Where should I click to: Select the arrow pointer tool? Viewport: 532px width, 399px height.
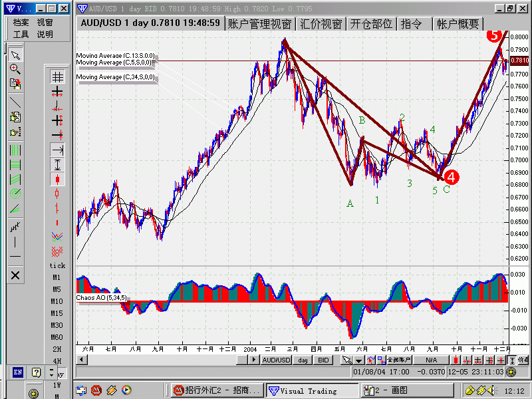pos(15,55)
